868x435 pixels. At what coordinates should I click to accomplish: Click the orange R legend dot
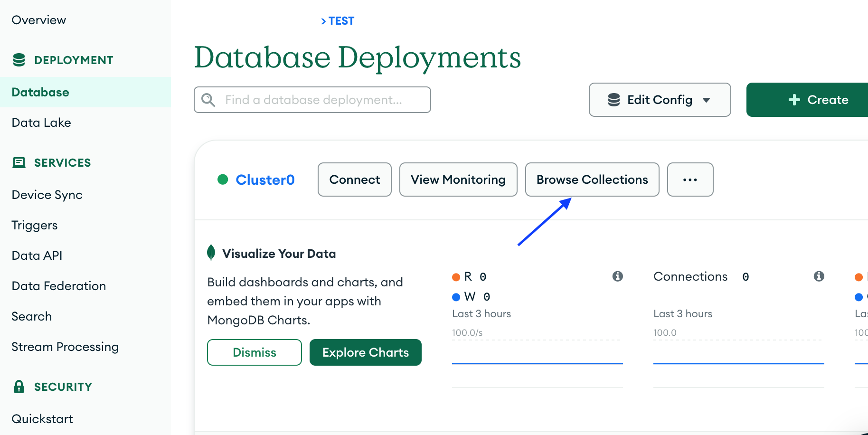(x=456, y=277)
